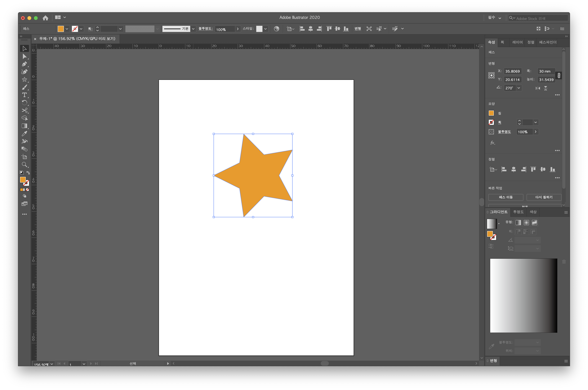
Task: Open the gradient panel hamburger menu
Action: (x=566, y=212)
